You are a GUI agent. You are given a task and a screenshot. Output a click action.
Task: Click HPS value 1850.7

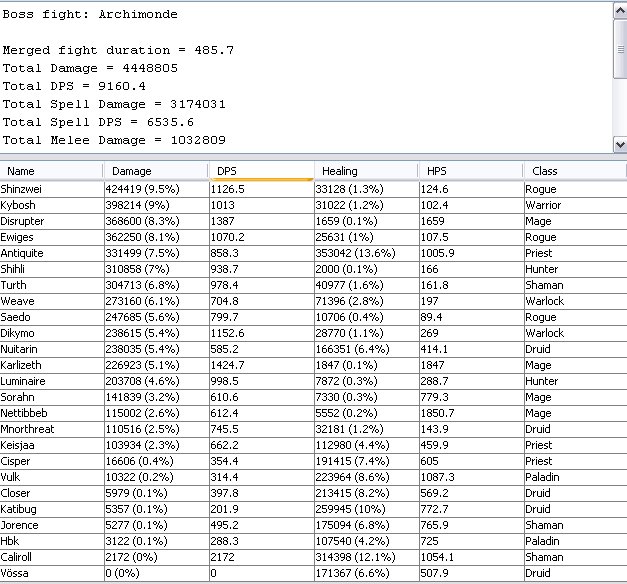point(437,413)
